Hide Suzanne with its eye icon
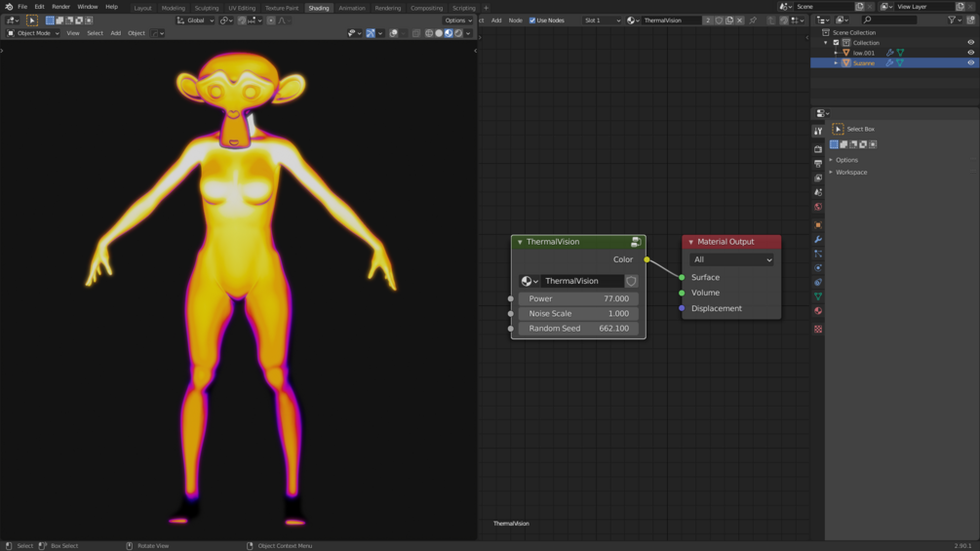This screenshot has width=980, height=551. pos(970,63)
